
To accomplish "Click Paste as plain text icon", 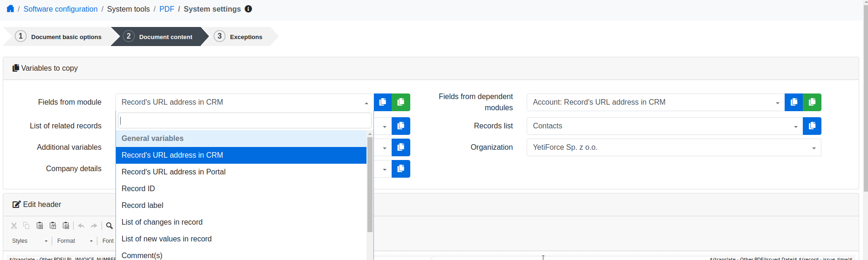I will (53, 226).
